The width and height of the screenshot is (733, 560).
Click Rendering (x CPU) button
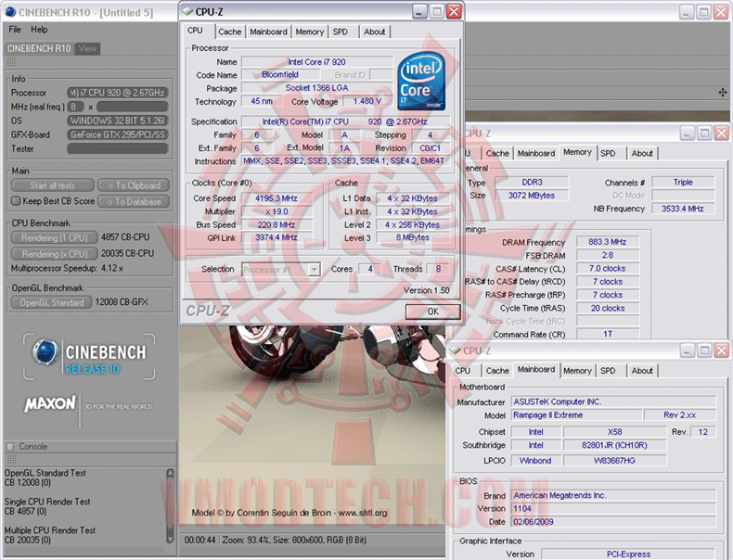[54, 254]
